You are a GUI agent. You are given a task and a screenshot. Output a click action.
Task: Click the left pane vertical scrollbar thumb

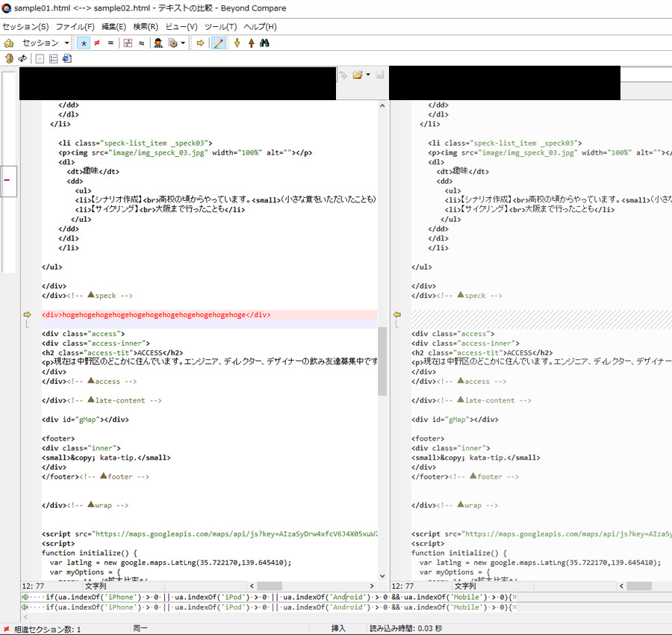pos(382,361)
